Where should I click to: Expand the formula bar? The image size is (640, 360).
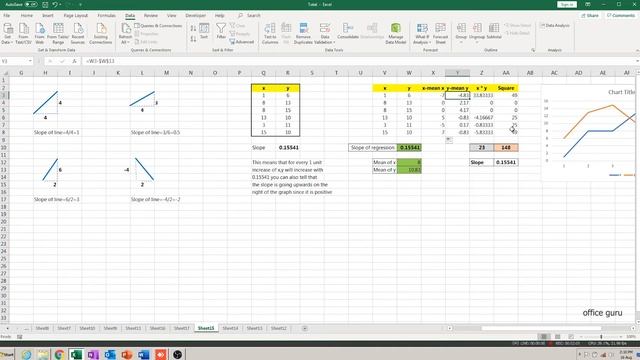coord(637,61)
